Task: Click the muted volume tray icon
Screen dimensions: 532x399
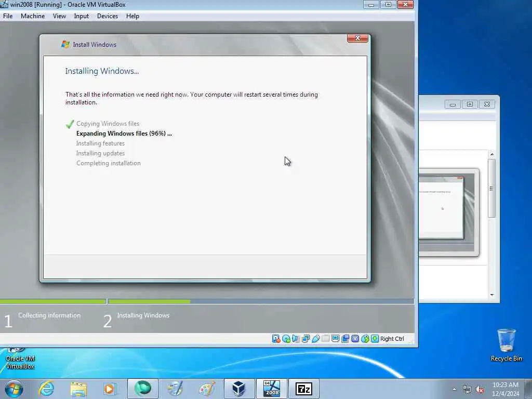Action: 480,389
